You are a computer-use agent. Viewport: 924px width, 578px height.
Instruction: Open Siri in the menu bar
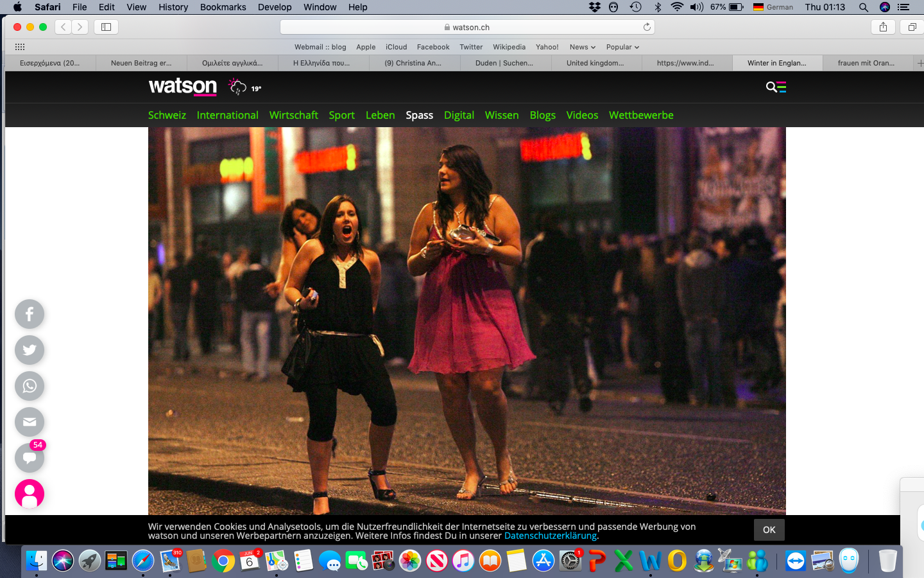tap(885, 7)
